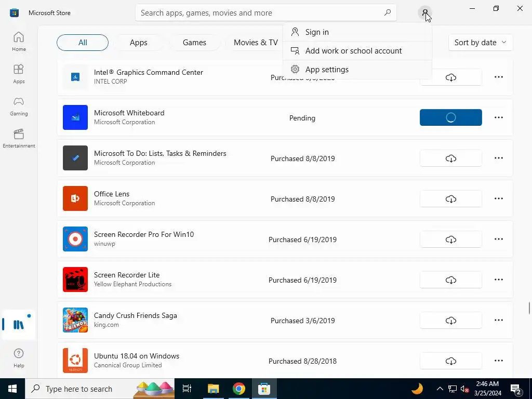Image resolution: width=532 pixels, height=399 pixels.
Task: Open the Home section in sidebar
Action: pos(19,42)
